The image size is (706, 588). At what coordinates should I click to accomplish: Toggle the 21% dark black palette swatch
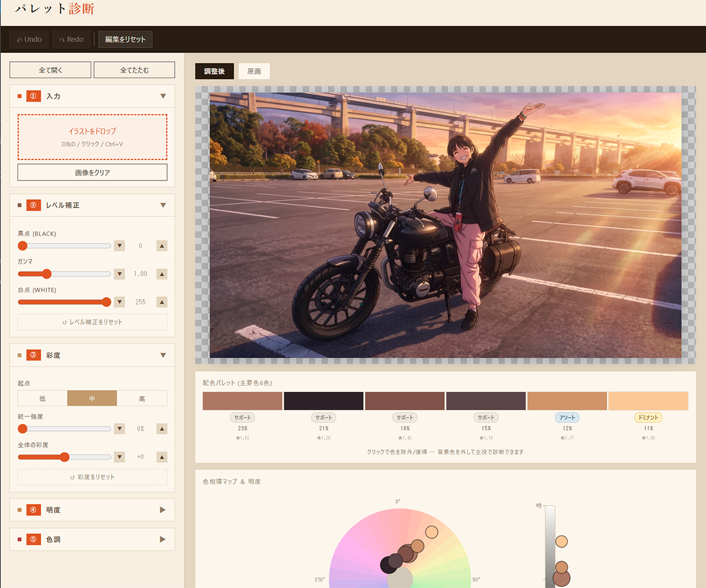pos(324,401)
